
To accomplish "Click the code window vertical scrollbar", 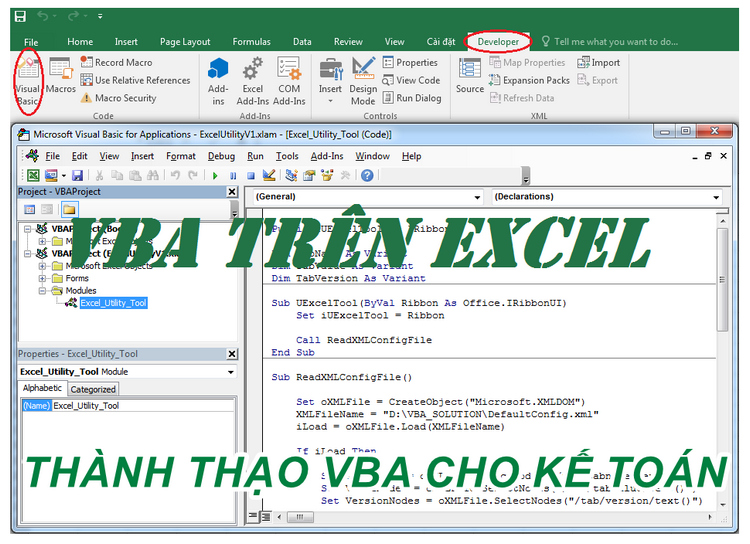I will (722, 362).
